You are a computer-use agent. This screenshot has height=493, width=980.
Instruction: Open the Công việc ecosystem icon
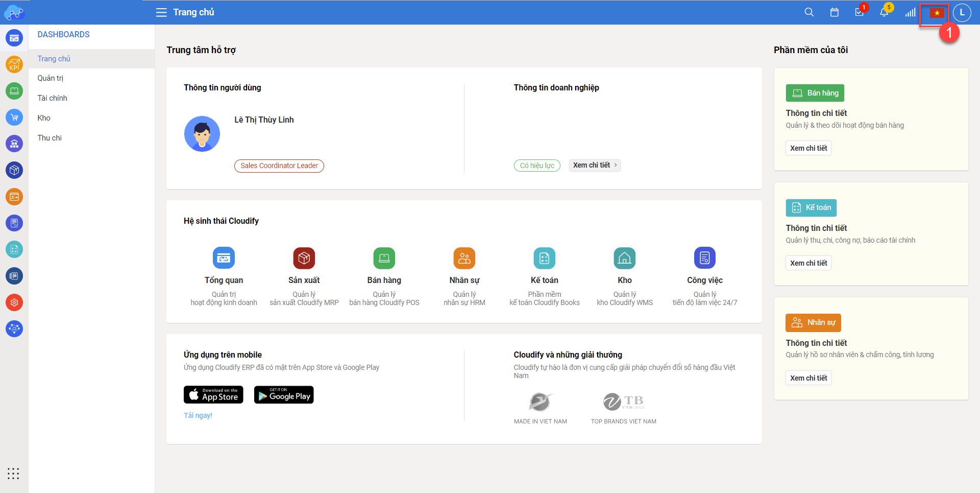coord(705,258)
